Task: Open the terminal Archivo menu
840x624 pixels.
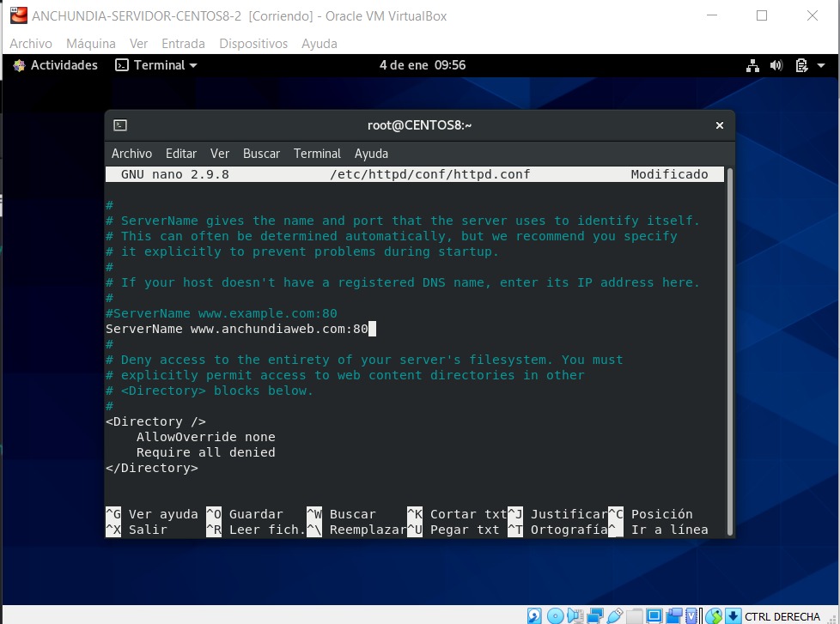Action: pos(131,154)
